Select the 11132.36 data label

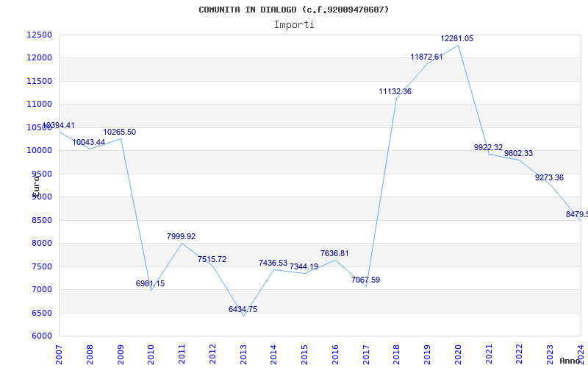pos(395,91)
